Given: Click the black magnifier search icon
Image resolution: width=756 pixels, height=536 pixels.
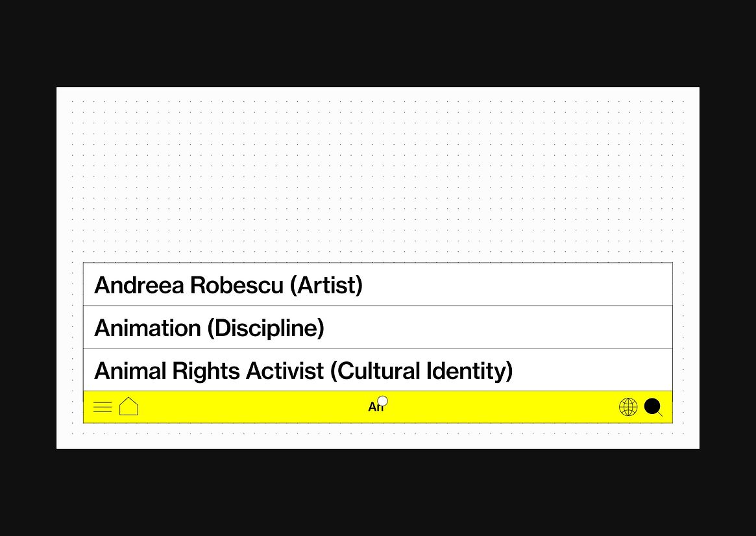Looking at the screenshot, I should coord(653,407).
